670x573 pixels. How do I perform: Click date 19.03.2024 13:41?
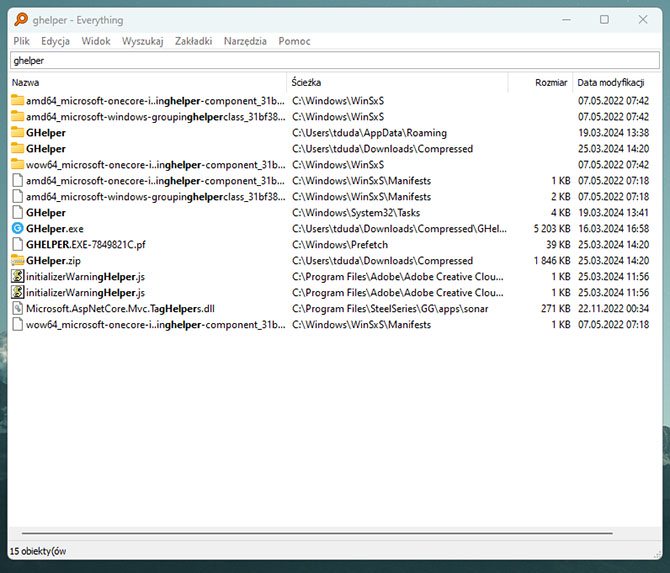[613, 212]
